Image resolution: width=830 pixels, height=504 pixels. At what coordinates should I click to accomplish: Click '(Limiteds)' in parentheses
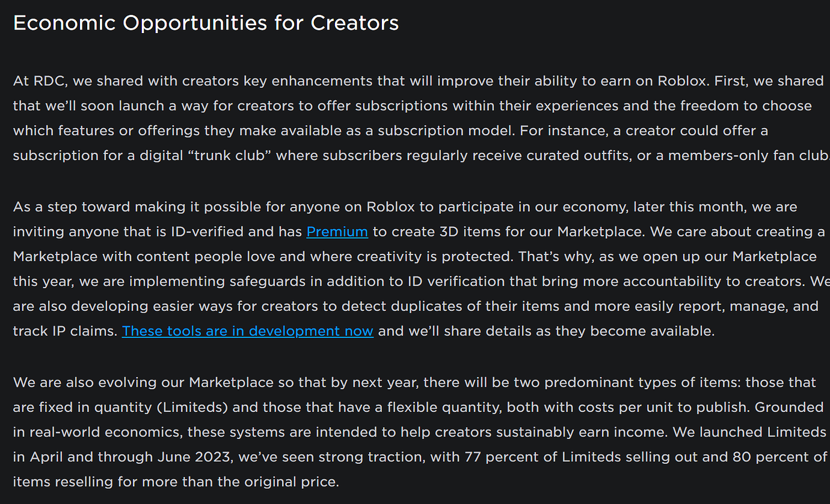point(192,407)
